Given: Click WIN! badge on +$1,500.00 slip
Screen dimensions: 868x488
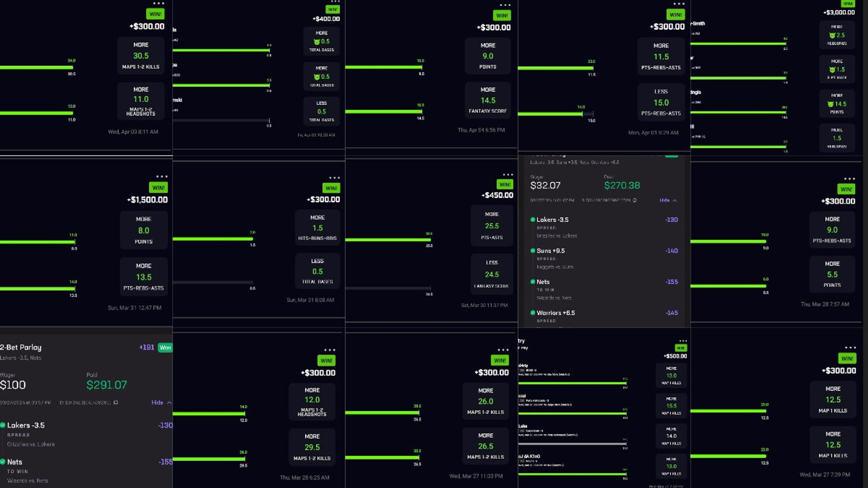Looking at the screenshot, I should (x=158, y=188).
